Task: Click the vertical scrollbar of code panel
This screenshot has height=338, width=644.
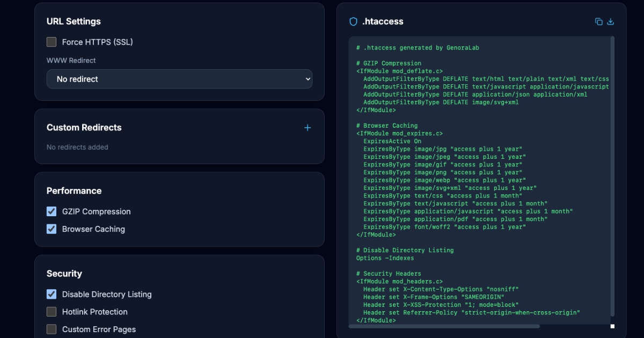Action: (x=612, y=176)
